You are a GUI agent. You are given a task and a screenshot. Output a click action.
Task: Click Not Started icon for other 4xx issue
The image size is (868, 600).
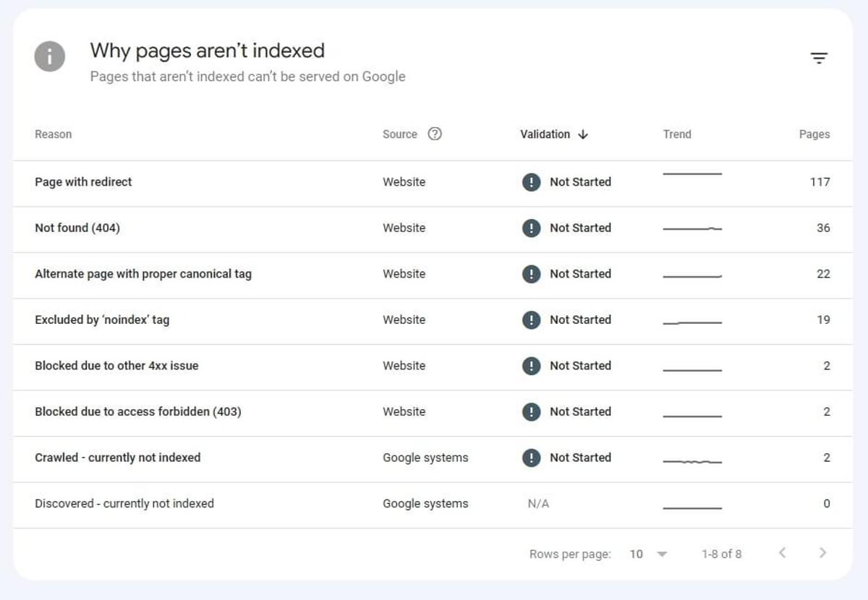pos(531,366)
